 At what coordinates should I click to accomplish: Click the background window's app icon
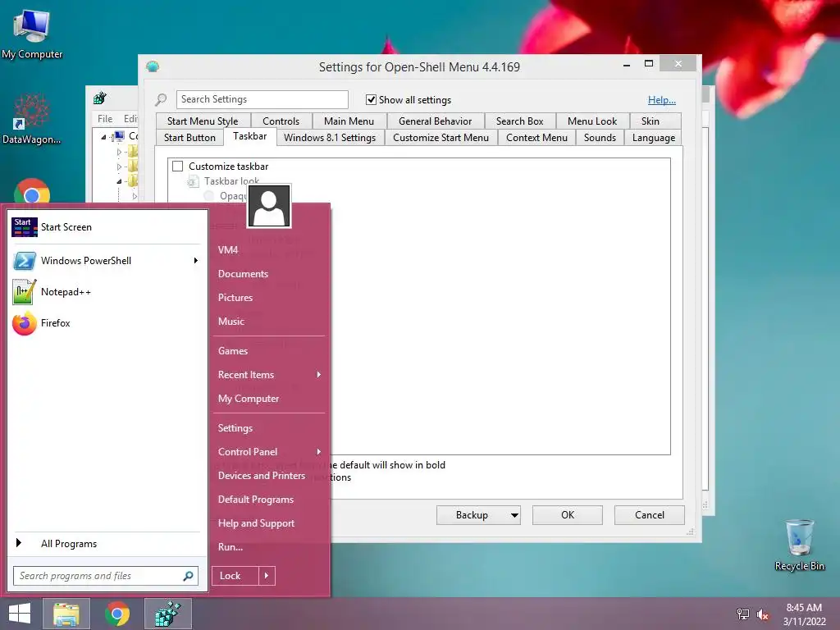100,98
